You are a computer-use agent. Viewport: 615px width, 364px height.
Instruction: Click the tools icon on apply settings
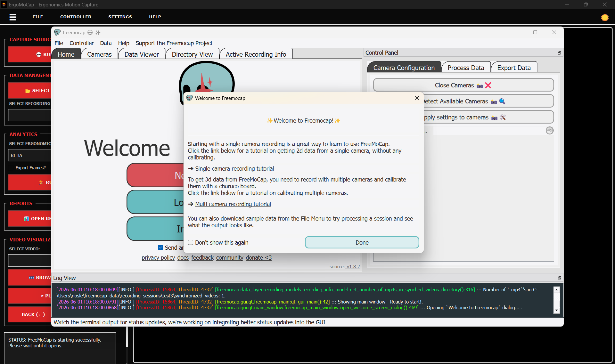(503, 117)
